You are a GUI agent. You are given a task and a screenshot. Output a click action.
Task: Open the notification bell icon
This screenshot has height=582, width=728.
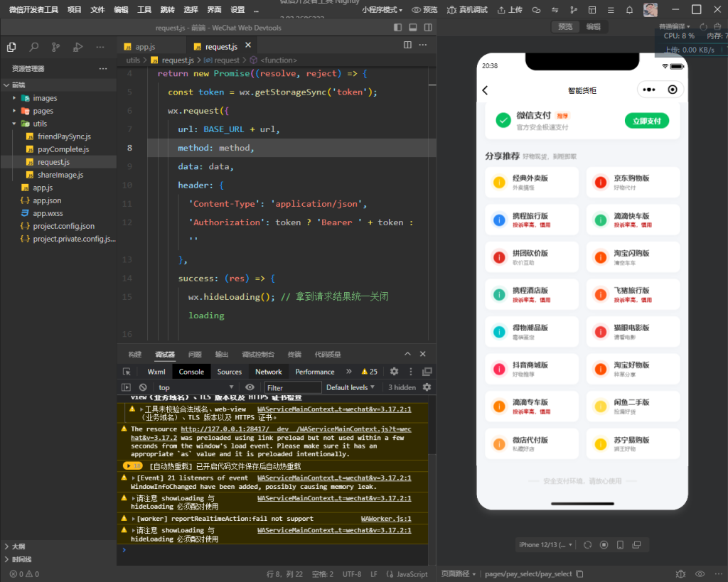(x=629, y=10)
